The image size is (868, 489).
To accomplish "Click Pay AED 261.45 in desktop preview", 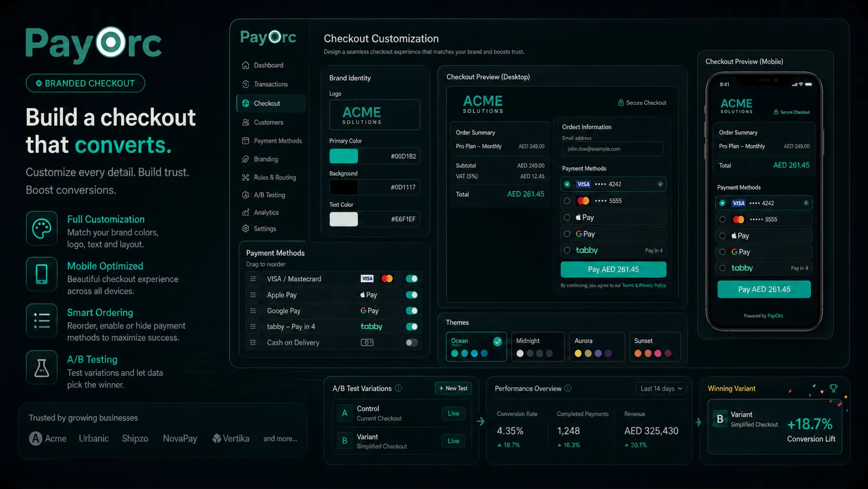I will pos(613,270).
